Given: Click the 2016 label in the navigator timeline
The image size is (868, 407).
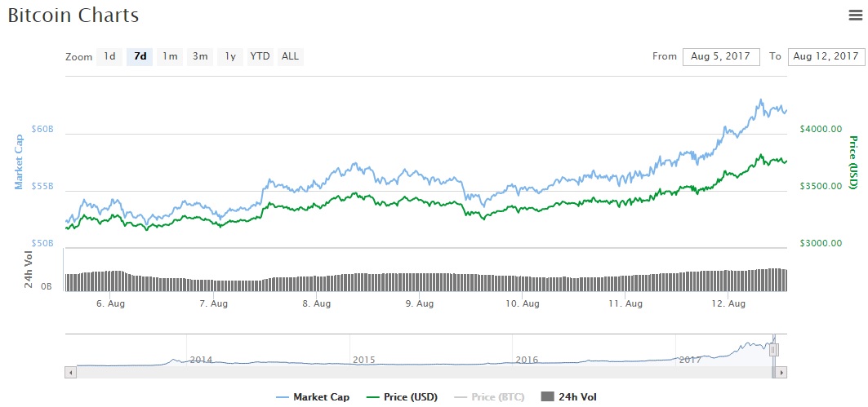Looking at the screenshot, I should (x=527, y=360).
